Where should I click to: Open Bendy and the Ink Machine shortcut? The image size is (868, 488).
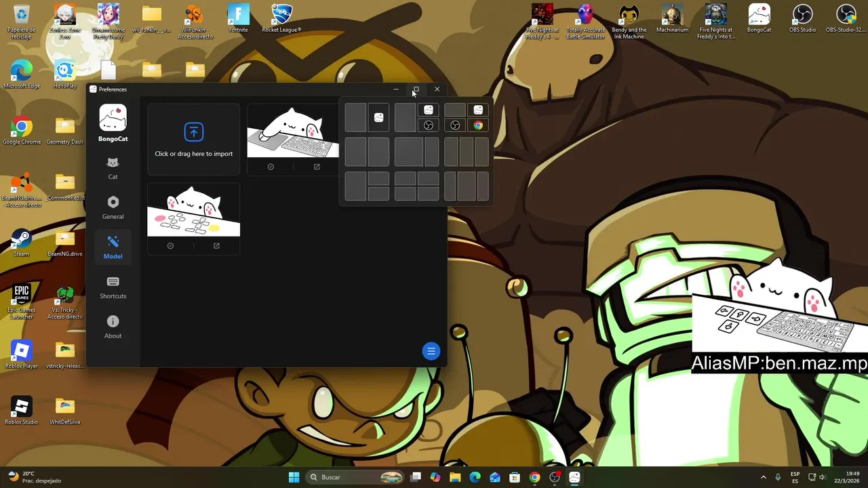[x=629, y=22]
